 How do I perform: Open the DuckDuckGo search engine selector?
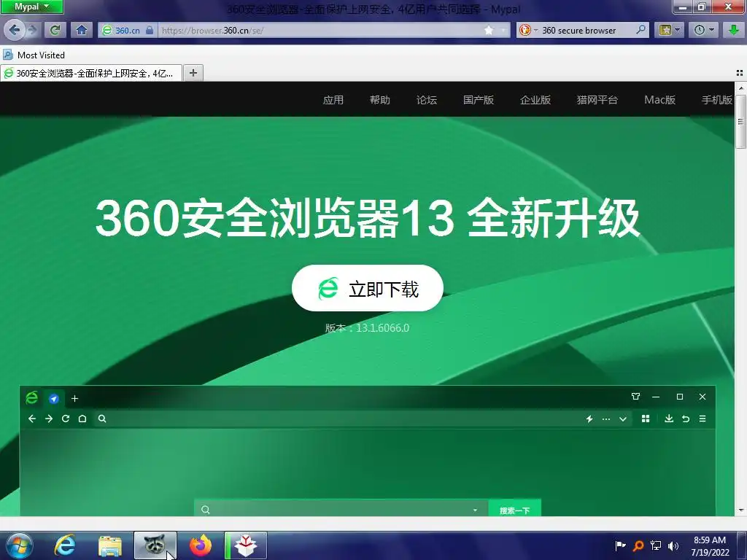(528, 31)
